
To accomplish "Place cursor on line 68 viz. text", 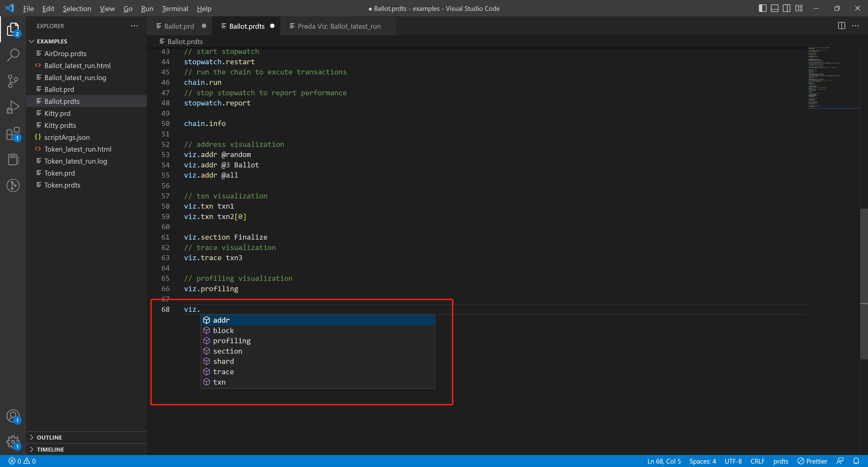I will click(x=192, y=309).
